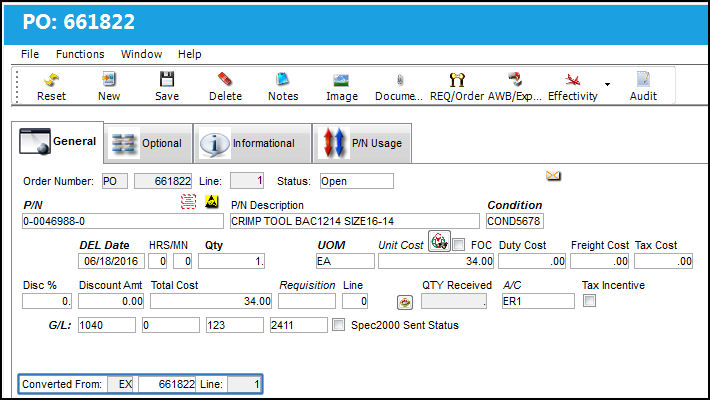
Task: Toggle the FOC checkbox
Action: tap(459, 245)
